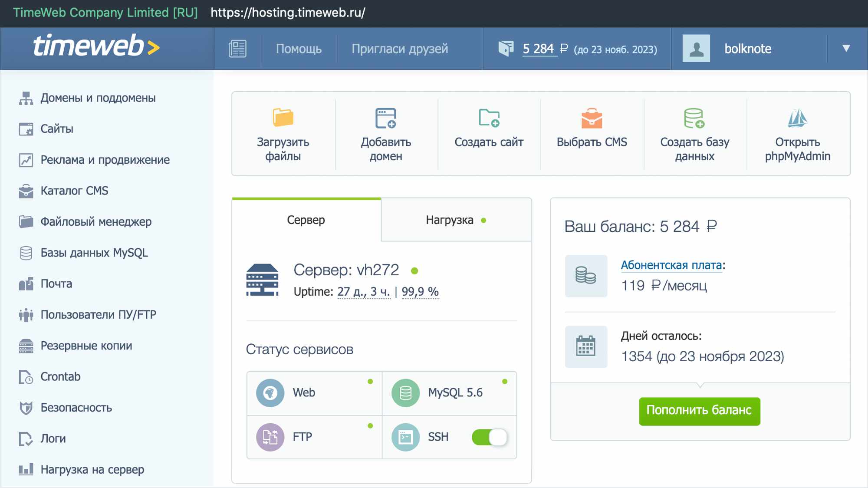The width and height of the screenshot is (868, 488).
Task: Click the wallet icon beside balance
Action: (506, 48)
